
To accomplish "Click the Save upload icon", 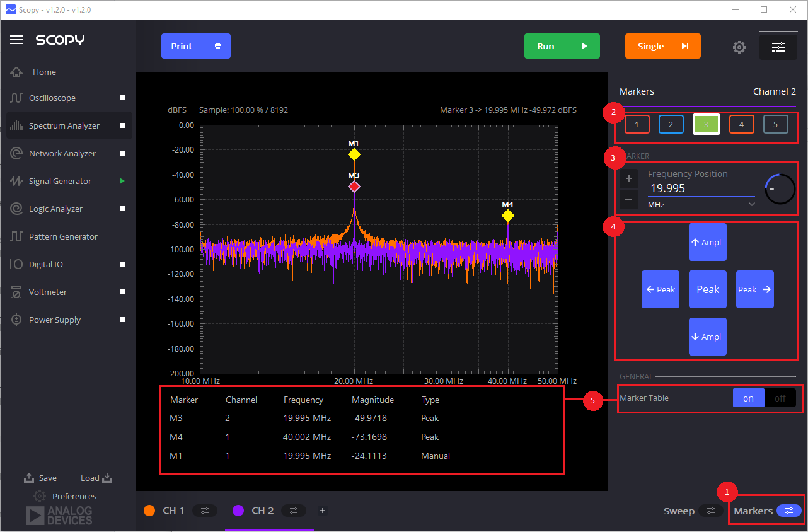I will [29, 478].
